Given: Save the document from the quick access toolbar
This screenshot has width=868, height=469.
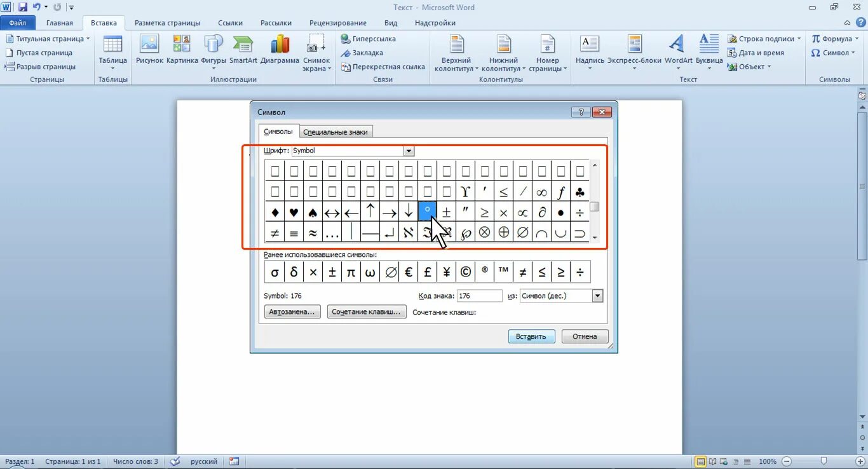Looking at the screenshot, I should [x=23, y=7].
